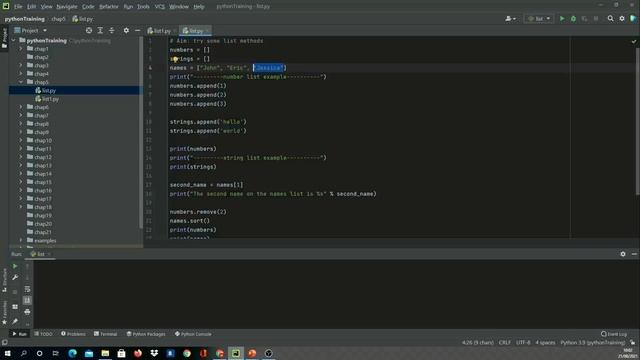
Task: Open the TODO tool window
Action: [43, 334]
